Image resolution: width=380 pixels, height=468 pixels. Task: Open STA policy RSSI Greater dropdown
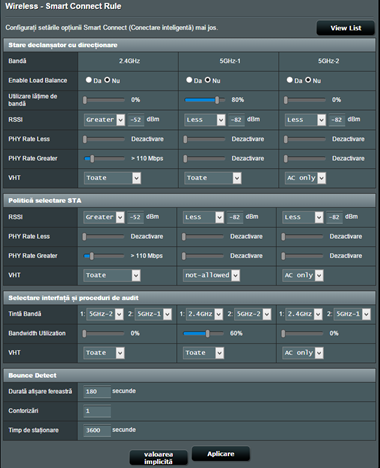104,217
